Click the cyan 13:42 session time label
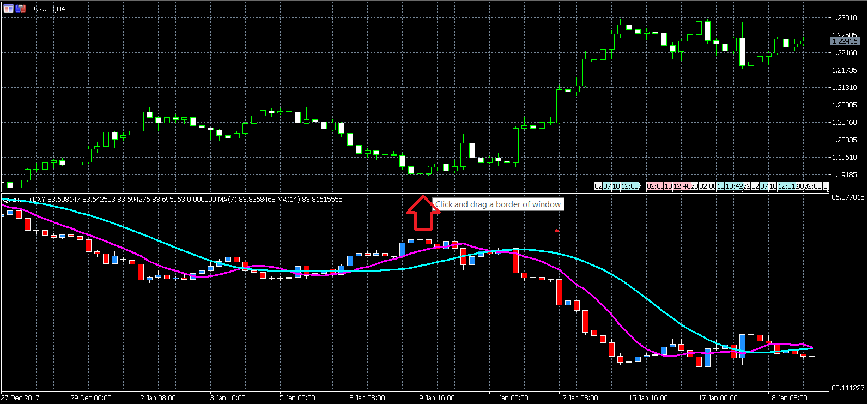 coord(735,186)
